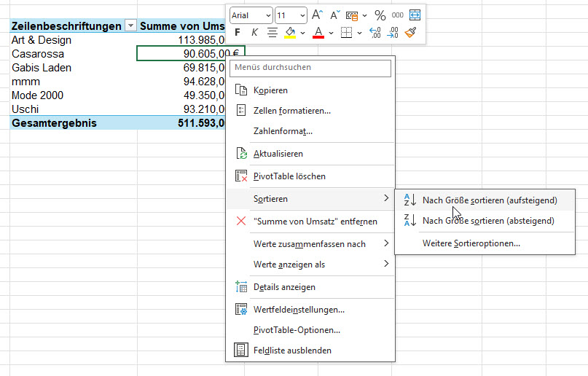The image size is (588, 376).
Task: Open the Zeilenbeschriftungen filter dropdown
Action: pyautogui.click(x=130, y=26)
